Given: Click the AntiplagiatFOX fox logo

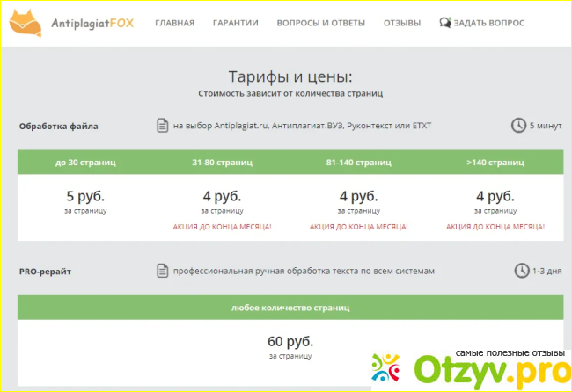Looking at the screenshot, I should tap(28, 23).
